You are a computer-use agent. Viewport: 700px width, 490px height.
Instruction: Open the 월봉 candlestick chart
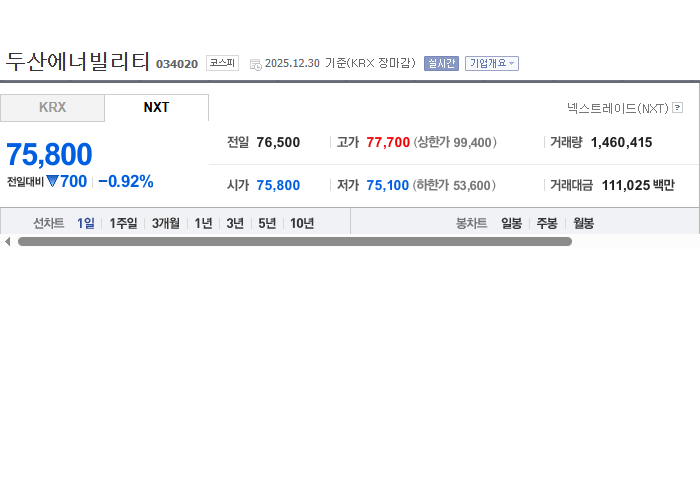click(x=583, y=223)
